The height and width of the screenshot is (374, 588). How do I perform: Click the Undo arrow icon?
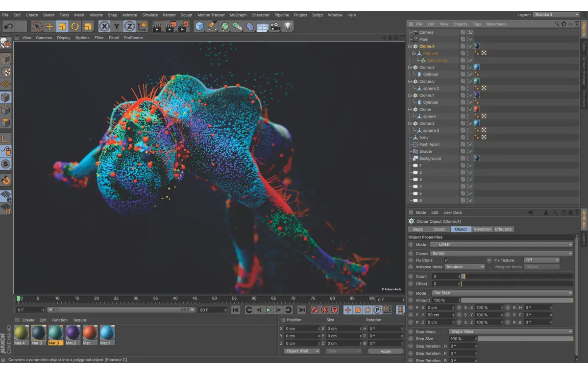click(x=9, y=26)
